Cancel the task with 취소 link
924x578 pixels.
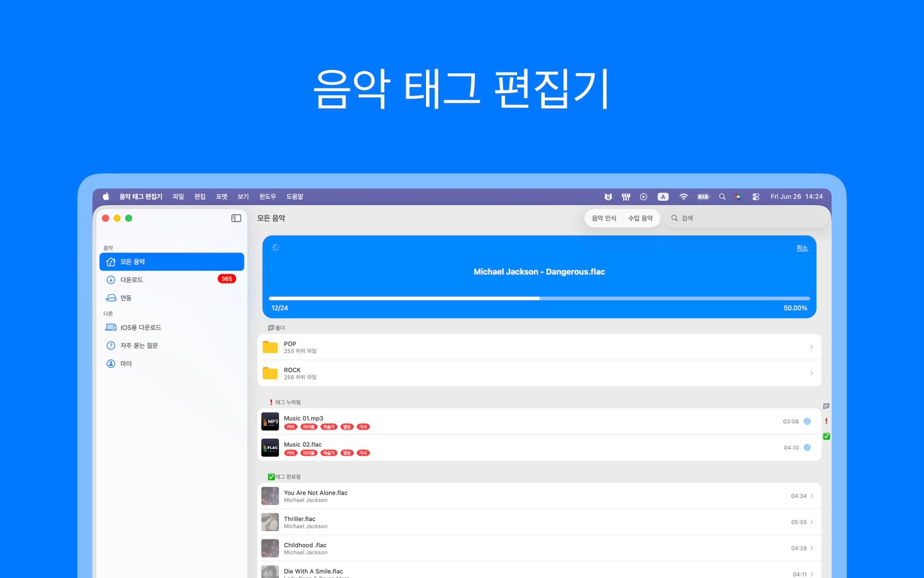(802, 248)
